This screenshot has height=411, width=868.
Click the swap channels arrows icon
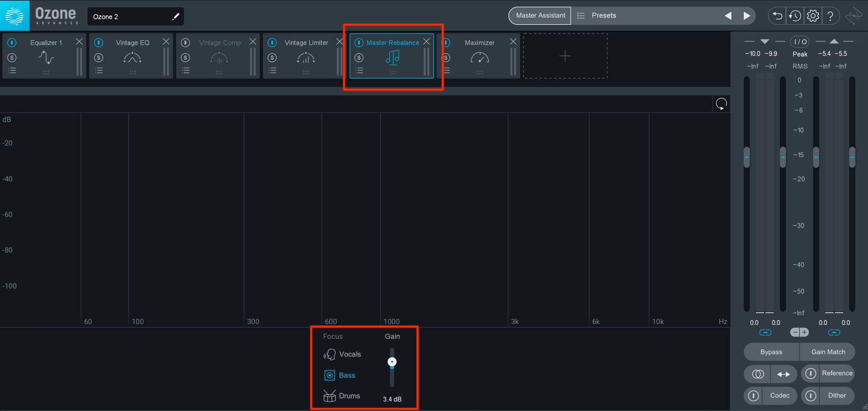(784, 374)
